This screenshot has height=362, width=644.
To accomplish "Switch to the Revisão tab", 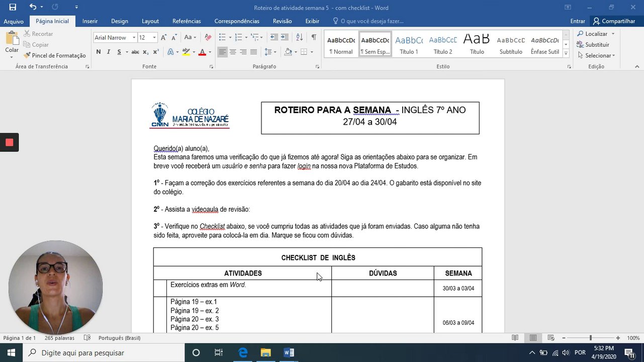I will click(x=283, y=21).
